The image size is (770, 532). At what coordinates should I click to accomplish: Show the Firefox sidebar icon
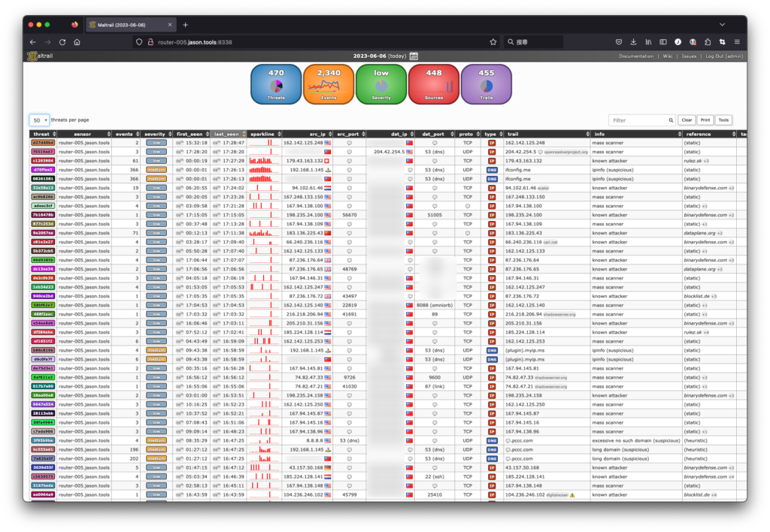tap(663, 42)
